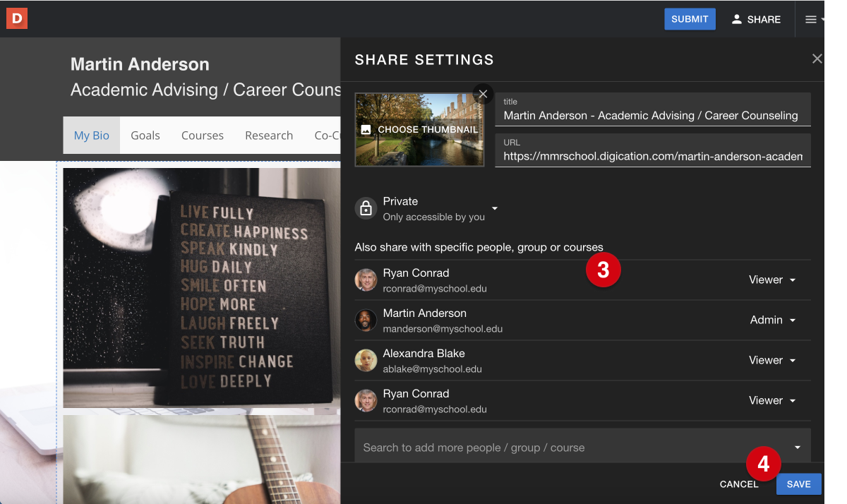The image size is (847, 504).
Task: Close the Share Settings panel
Action: 817,59
